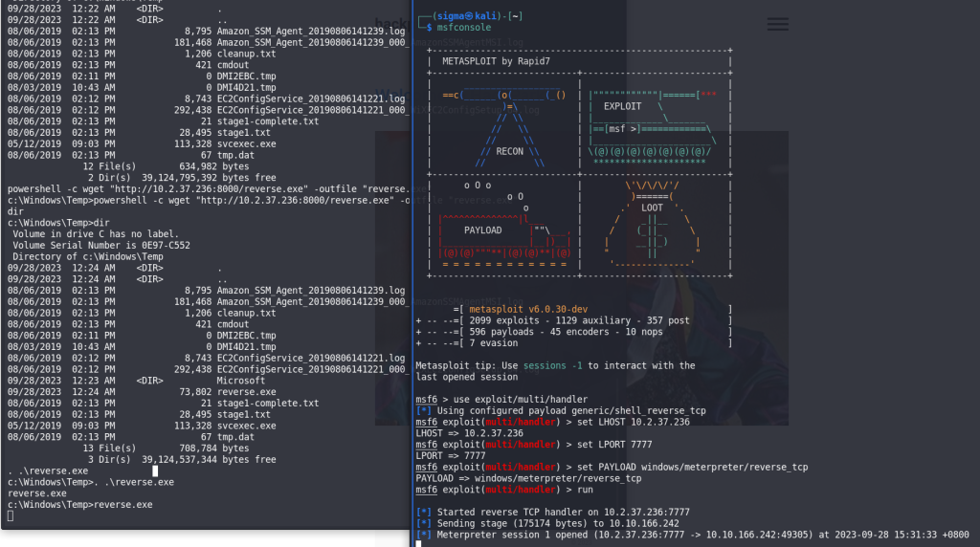This screenshot has width=980, height=547.
Task: Click the 'c:\Windows\Temp>. .\reverse.exe' prompt line
Action: [91, 481]
